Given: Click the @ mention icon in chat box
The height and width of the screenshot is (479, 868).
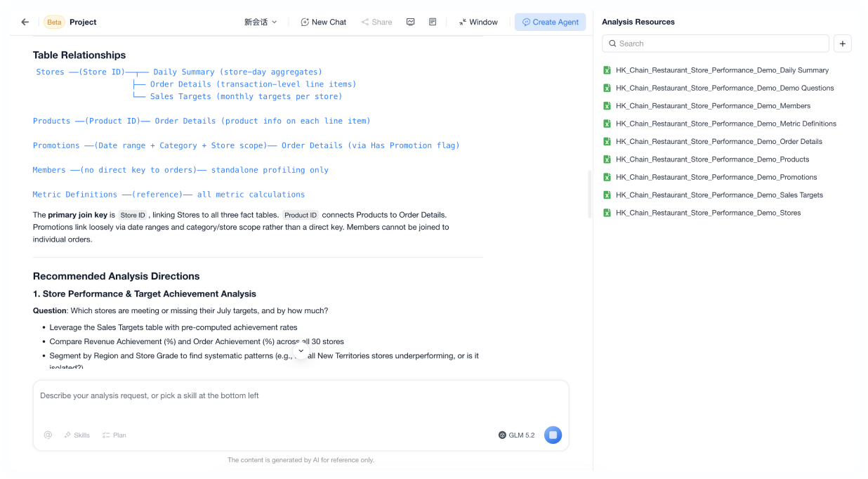Looking at the screenshot, I should pos(48,435).
